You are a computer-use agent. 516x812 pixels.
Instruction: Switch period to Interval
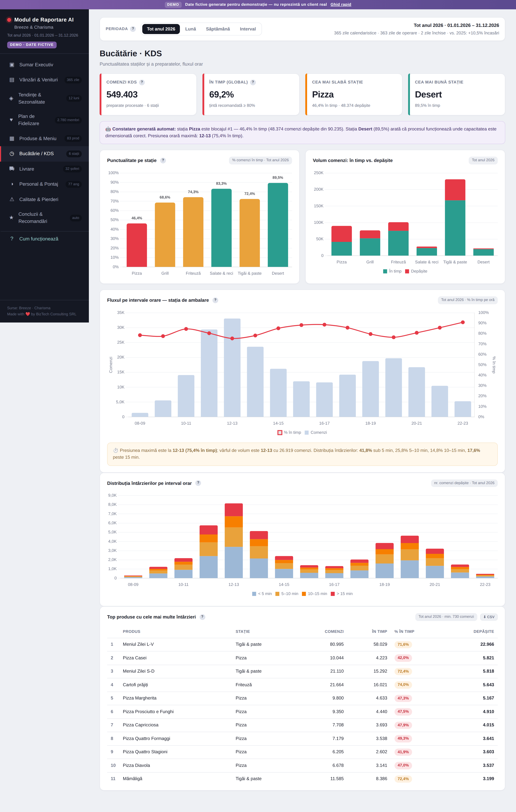coord(248,29)
